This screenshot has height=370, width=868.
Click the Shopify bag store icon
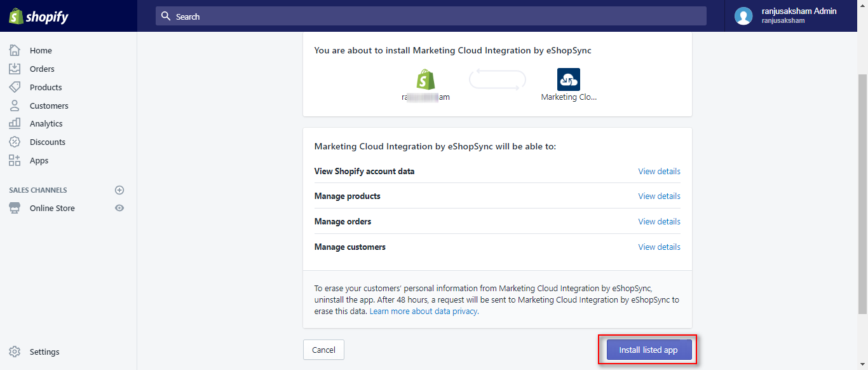[x=426, y=79]
